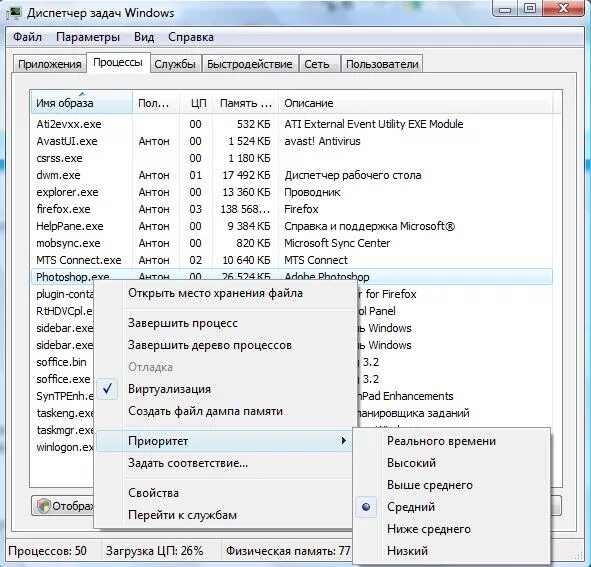Select the HelpPane.exe process
The image size is (591, 567).
292,226
